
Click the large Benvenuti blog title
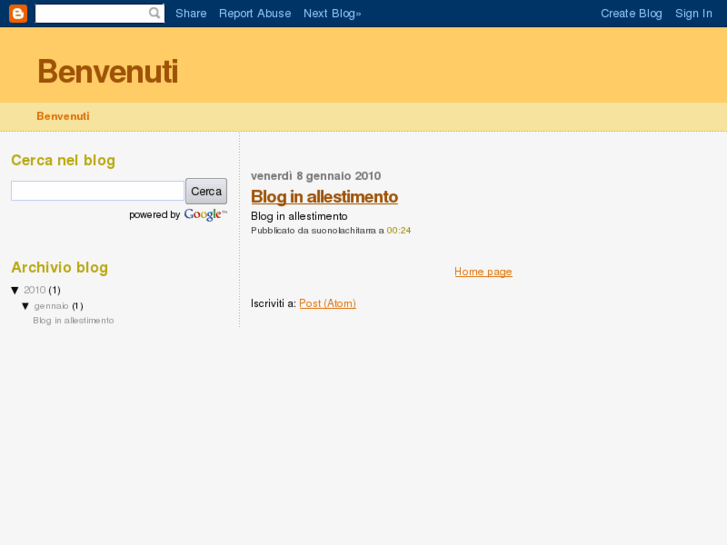tap(108, 71)
